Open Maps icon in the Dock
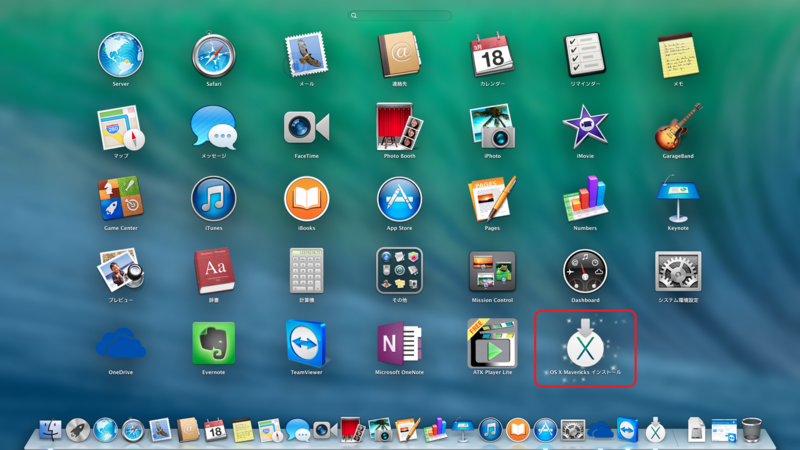Viewport: 800px width, 450px height. 270,430
